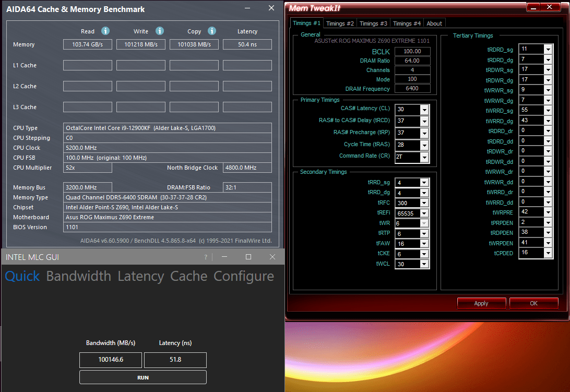Expand the tRDWR_sg dropdown
570x392 pixels.
pos(548,69)
